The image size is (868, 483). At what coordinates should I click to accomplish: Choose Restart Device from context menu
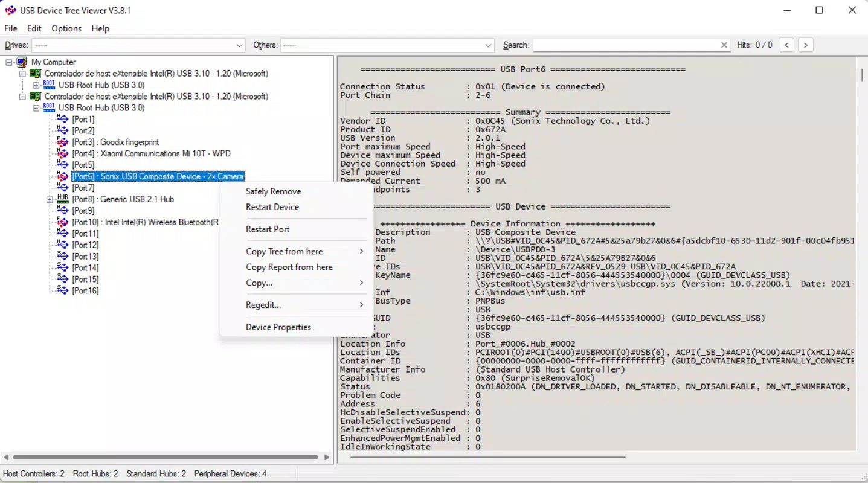pos(272,207)
